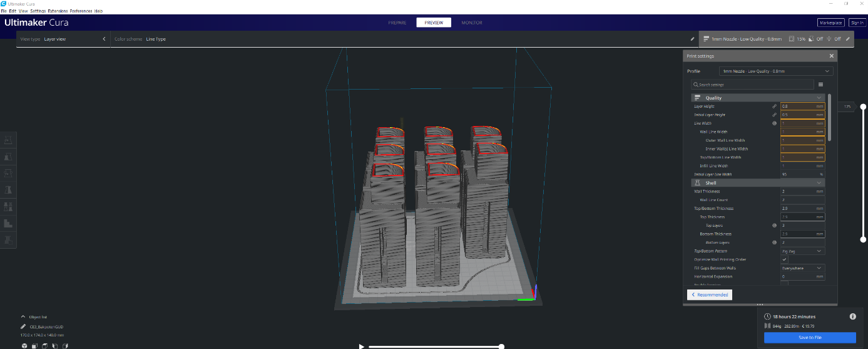868x349 pixels.
Task: Open the Profile dropdown
Action: point(775,71)
